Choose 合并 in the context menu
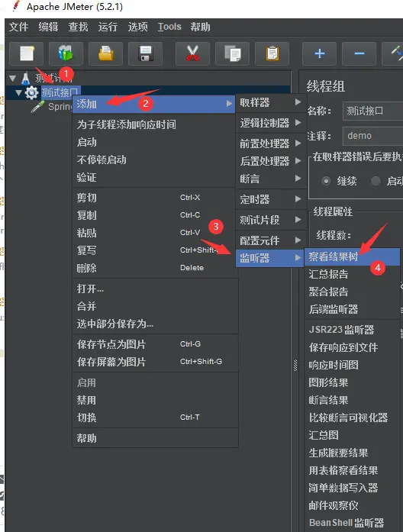 point(156,307)
